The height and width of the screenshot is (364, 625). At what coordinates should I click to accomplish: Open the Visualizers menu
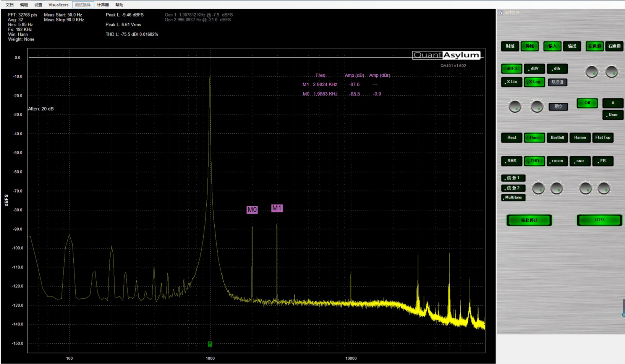[x=58, y=5]
